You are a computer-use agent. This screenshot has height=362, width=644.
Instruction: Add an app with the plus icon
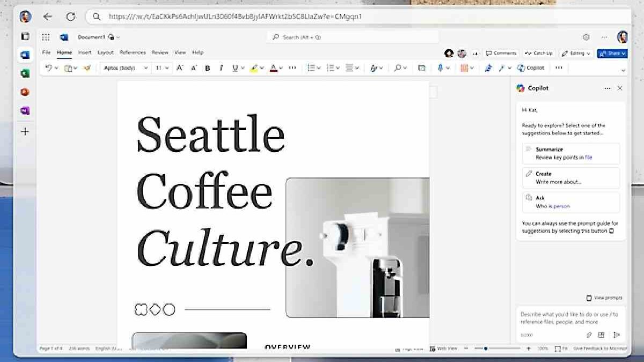pyautogui.click(x=25, y=131)
